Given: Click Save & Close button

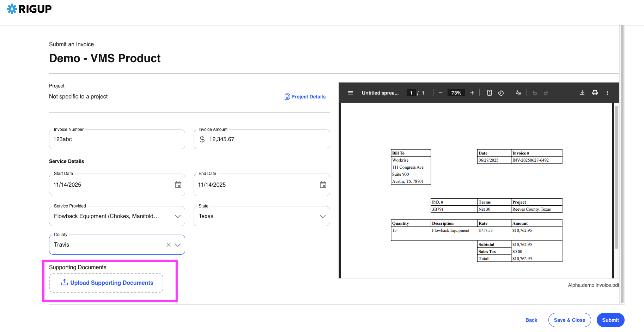Looking at the screenshot, I should 570,320.
